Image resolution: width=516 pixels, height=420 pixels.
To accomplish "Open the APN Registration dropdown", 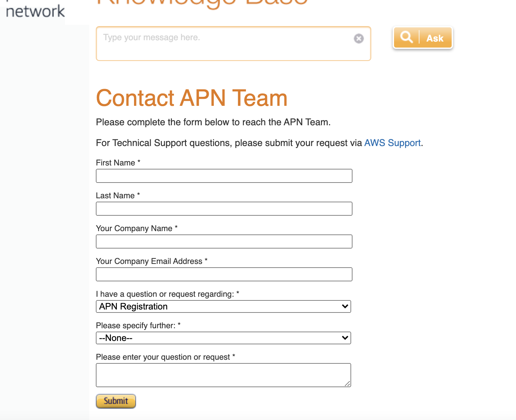I will point(223,306).
